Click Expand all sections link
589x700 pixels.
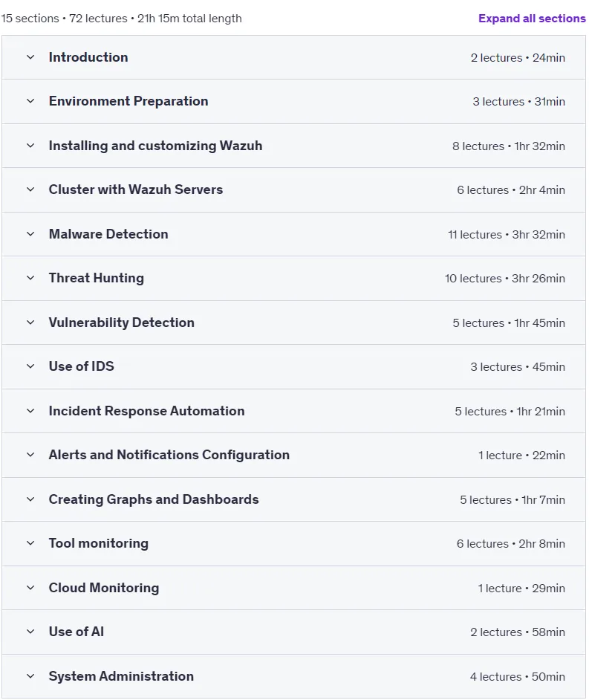point(532,19)
